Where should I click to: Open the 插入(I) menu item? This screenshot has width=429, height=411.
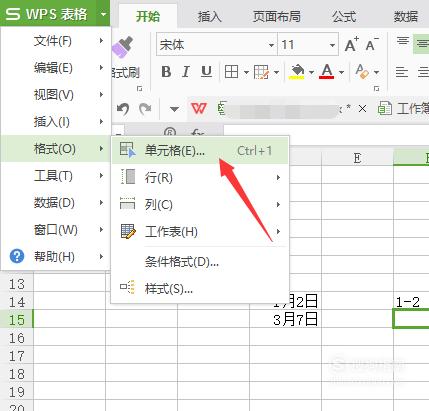tap(56, 122)
